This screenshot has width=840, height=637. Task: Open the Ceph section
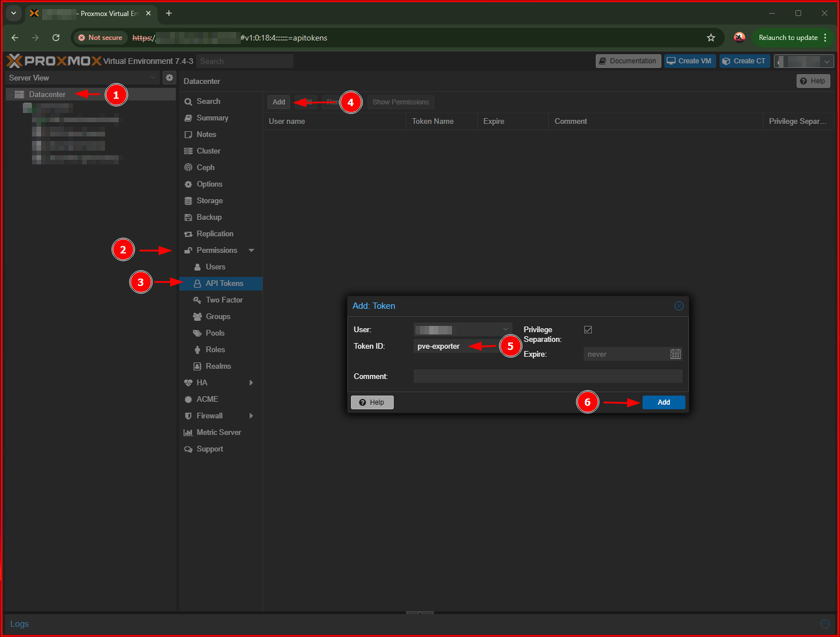[220, 167]
